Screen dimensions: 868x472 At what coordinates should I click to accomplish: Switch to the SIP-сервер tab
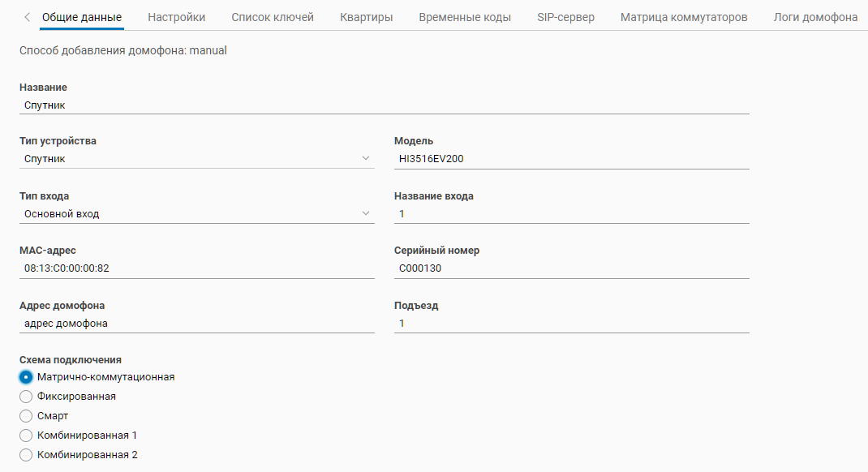(x=565, y=17)
